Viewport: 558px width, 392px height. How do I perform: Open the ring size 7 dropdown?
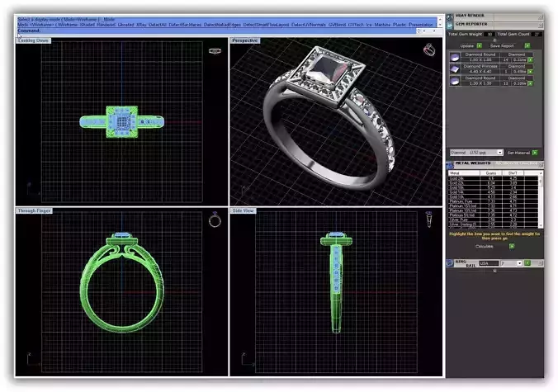[x=519, y=263]
